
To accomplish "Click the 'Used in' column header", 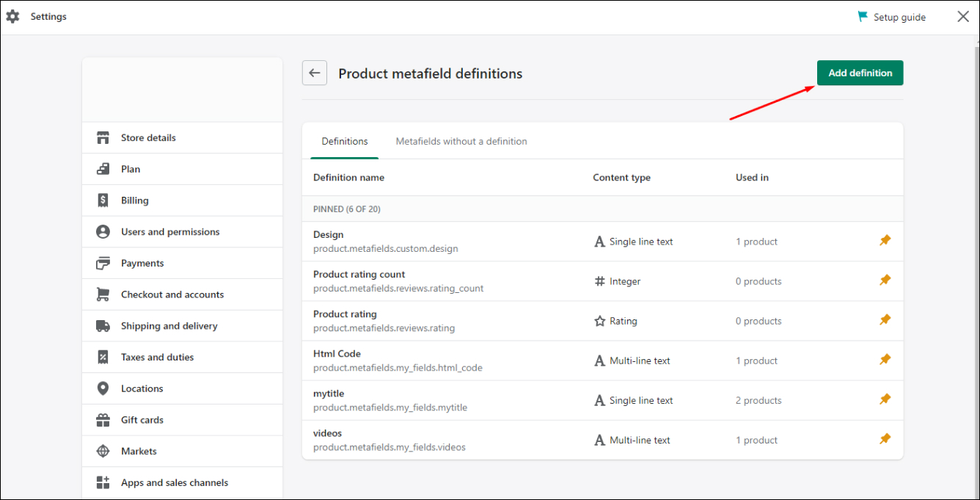I will [x=752, y=178].
